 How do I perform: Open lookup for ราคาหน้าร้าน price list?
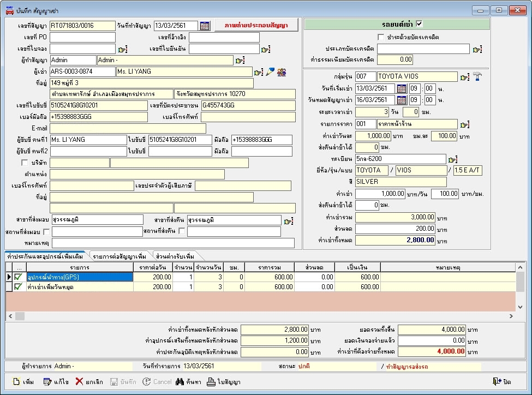pos(465,124)
